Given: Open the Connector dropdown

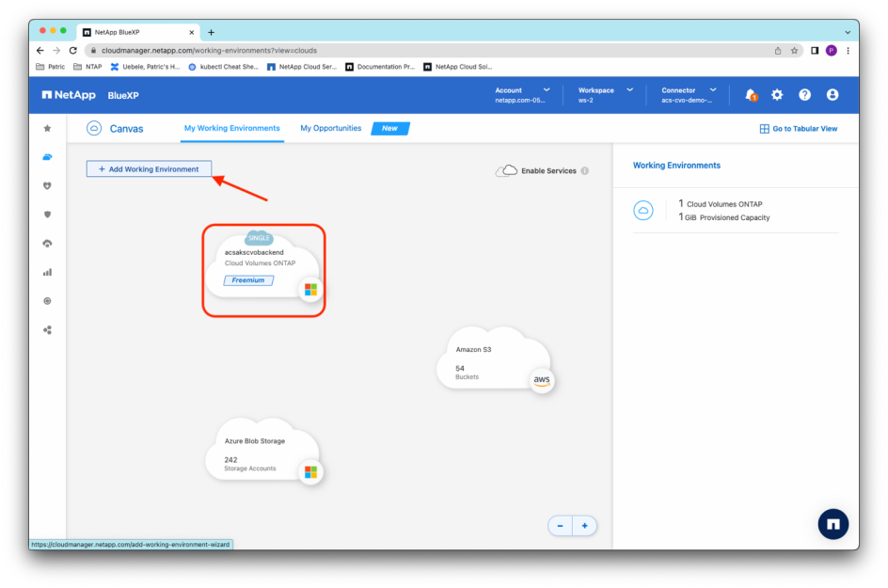Looking at the screenshot, I should [689, 95].
